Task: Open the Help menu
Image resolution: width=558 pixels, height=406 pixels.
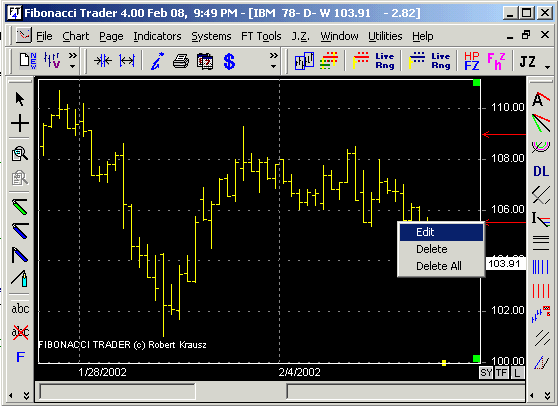Action: [x=423, y=36]
